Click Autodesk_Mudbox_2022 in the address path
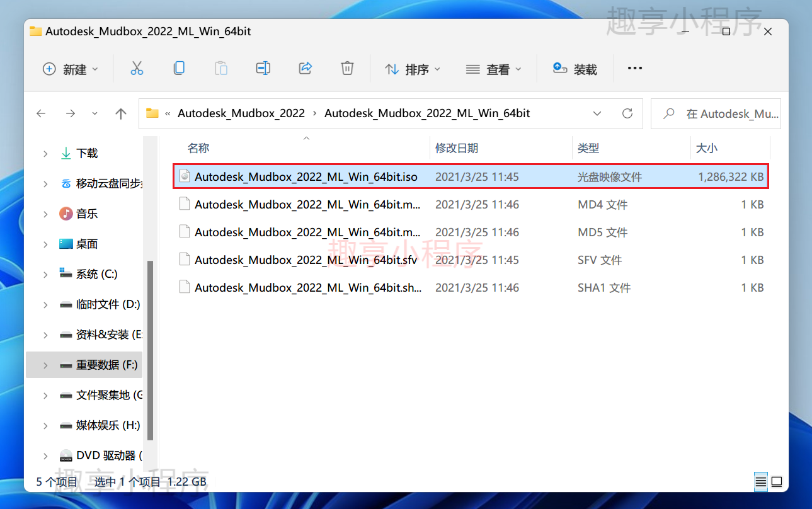Viewport: 812px width, 509px height. click(x=241, y=113)
